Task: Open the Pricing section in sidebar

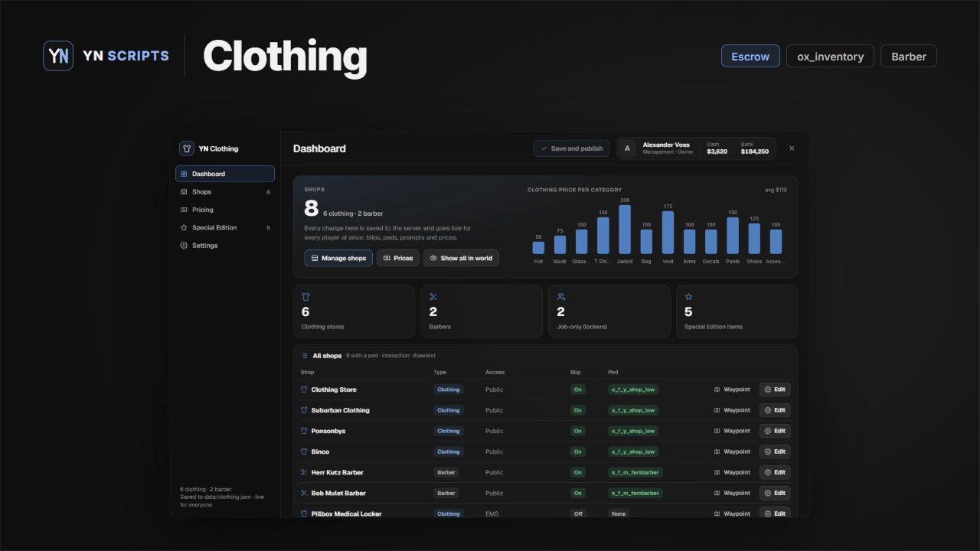Action: pos(225,210)
